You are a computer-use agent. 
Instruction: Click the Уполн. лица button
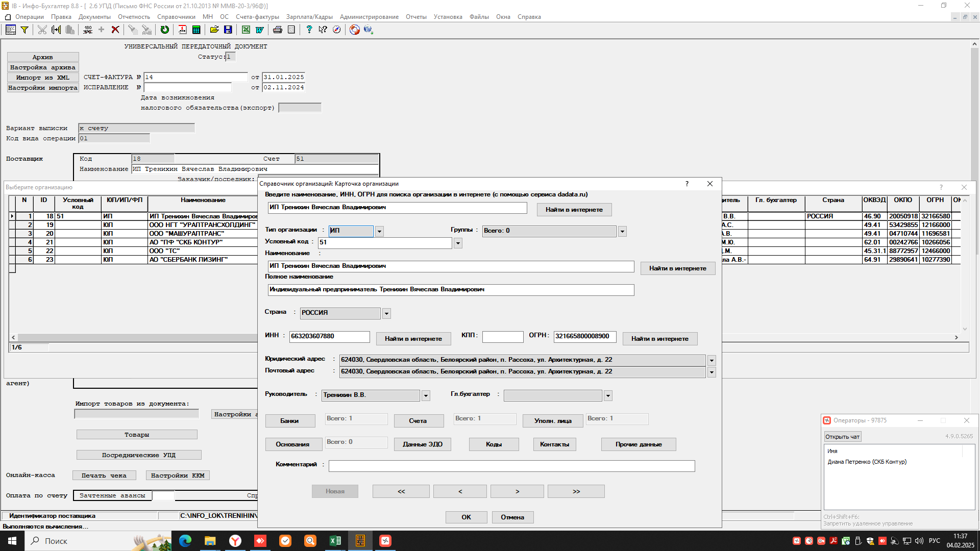pyautogui.click(x=553, y=421)
